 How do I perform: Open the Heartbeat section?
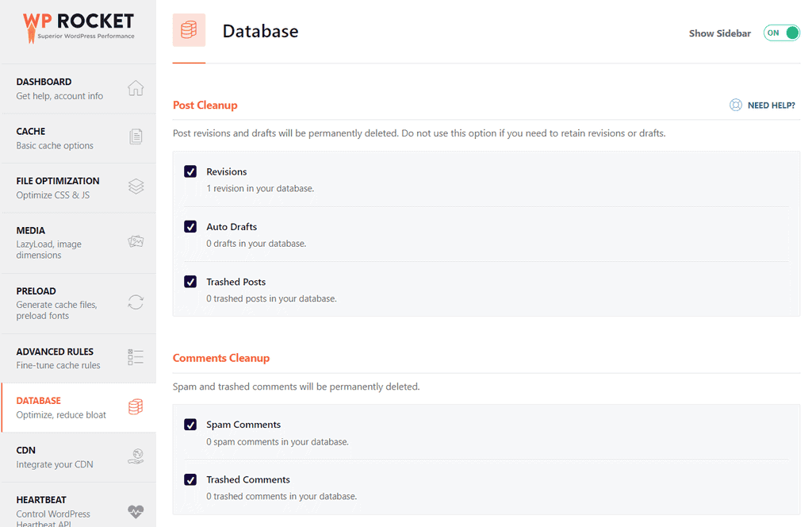tap(79, 506)
